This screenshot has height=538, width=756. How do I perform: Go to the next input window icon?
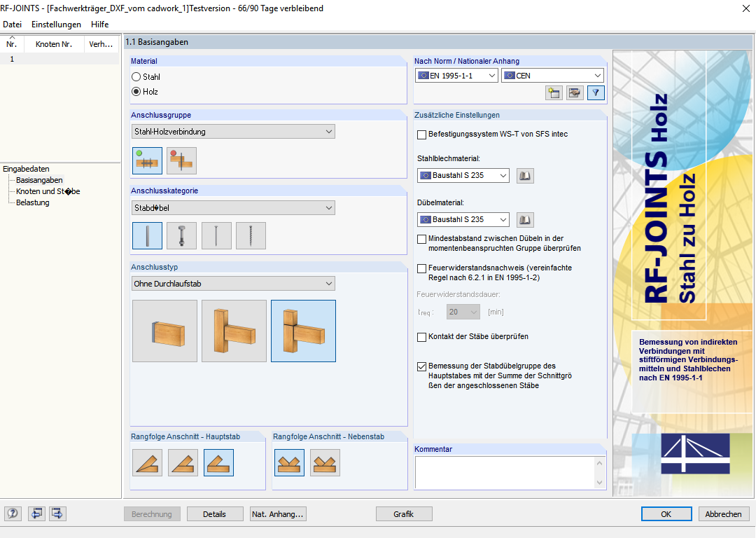[x=57, y=514]
